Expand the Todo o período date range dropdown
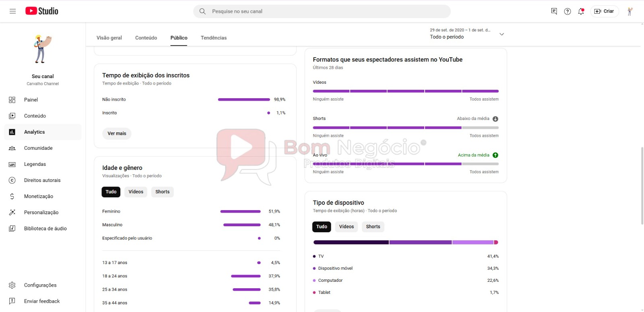 point(467,34)
